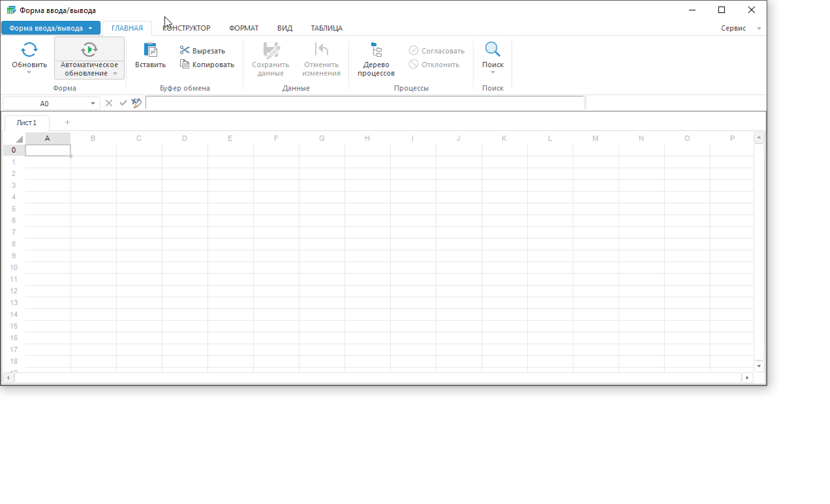Collapse ribbon via arrow next to Сервис
Screen dimensions: 830x504
point(759,29)
